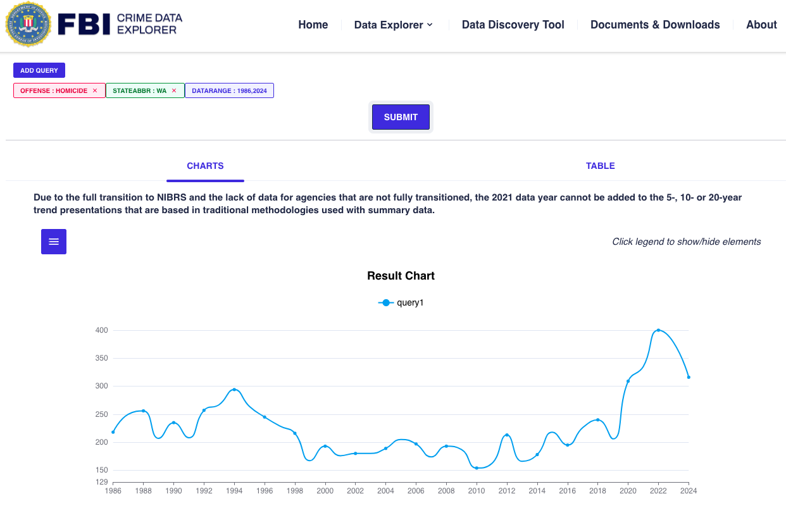786x532 pixels.
Task: Open Documents & Downloads page
Action: pyautogui.click(x=655, y=25)
